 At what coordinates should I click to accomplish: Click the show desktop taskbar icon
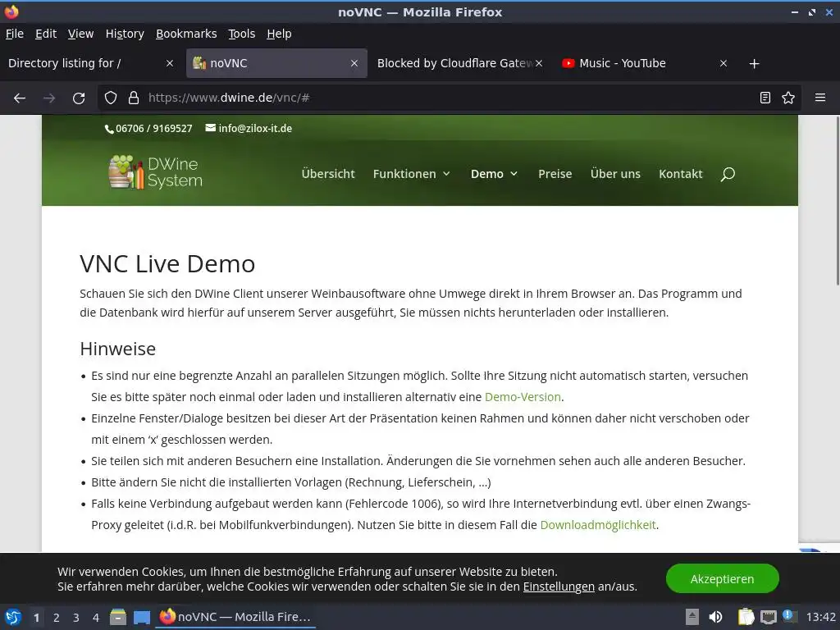point(142,617)
